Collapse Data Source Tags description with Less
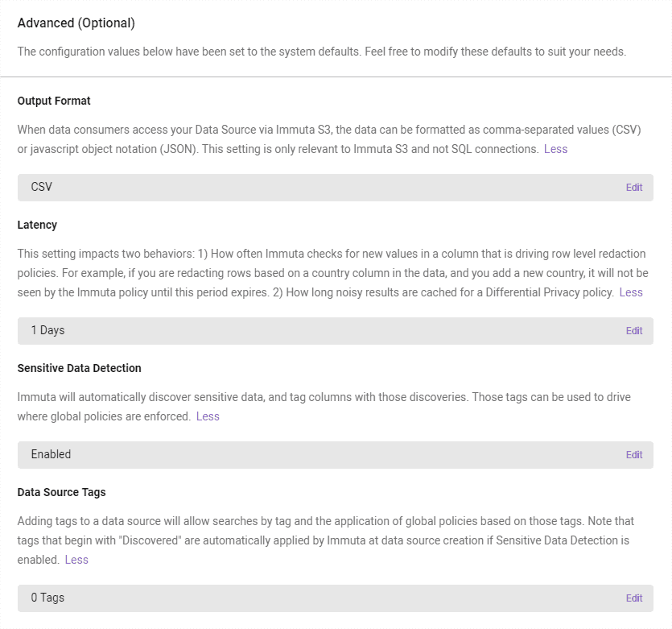 click(76, 560)
